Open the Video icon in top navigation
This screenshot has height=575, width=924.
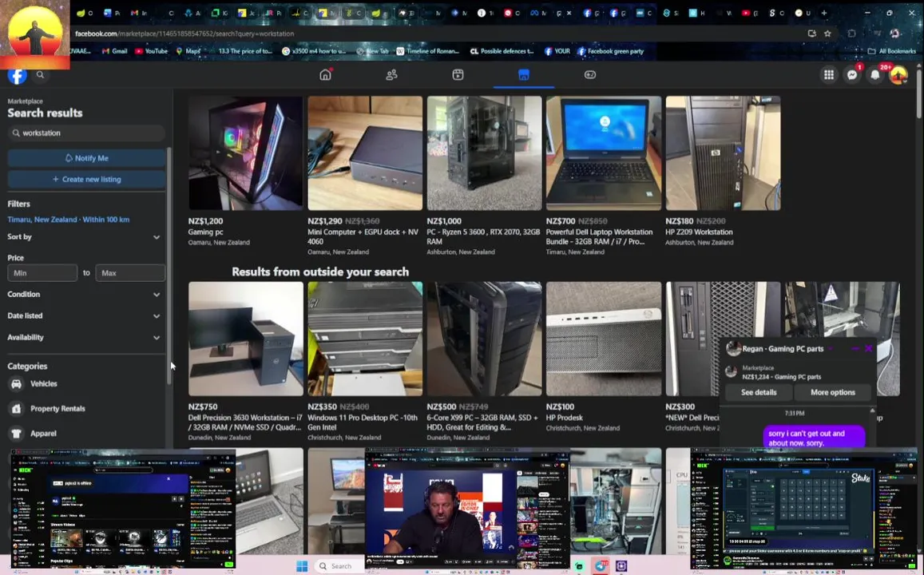coord(458,75)
